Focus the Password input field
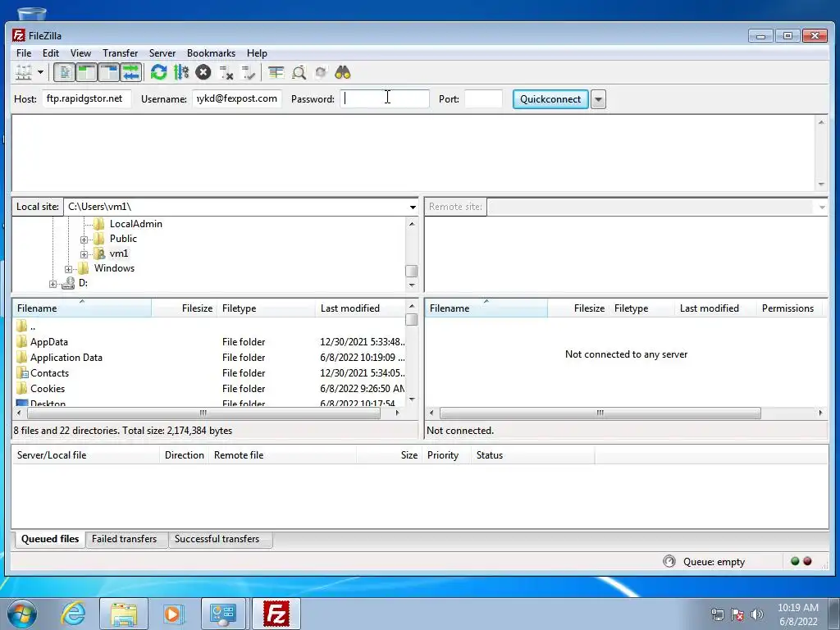The width and height of the screenshot is (840, 630). [385, 98]
